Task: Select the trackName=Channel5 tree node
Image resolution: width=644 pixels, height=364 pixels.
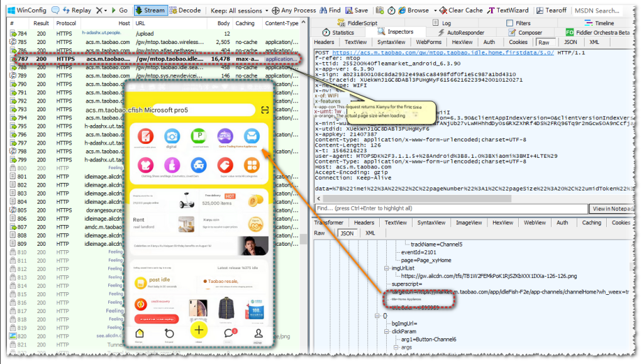Action: (436, 244)
